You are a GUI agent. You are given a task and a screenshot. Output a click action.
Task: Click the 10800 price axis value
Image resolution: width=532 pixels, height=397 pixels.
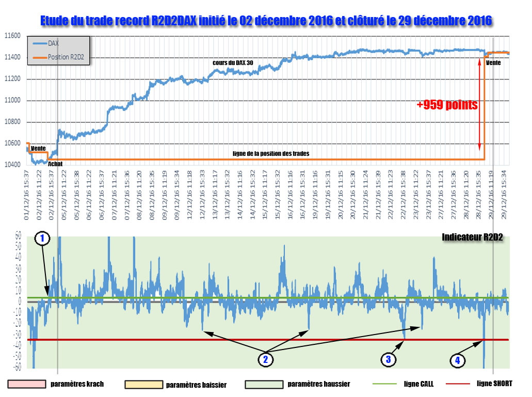(12, 122)
